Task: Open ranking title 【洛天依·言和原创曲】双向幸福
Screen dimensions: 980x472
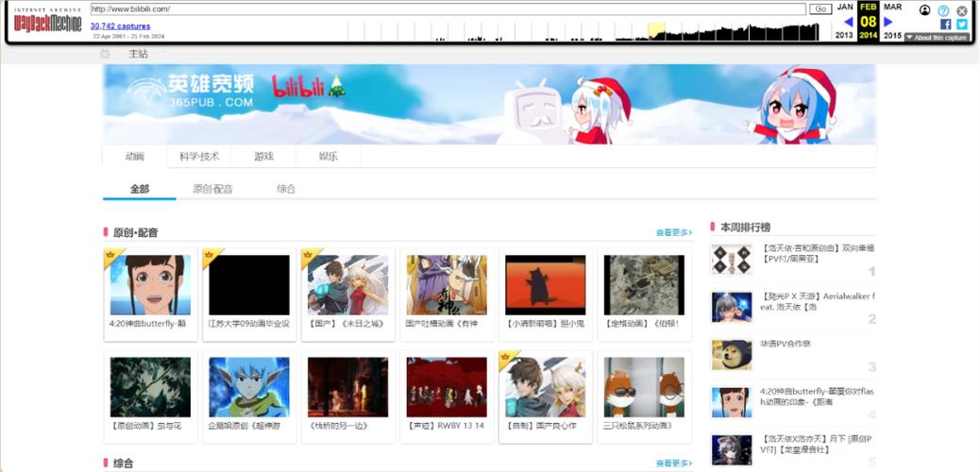Action: 818,253
